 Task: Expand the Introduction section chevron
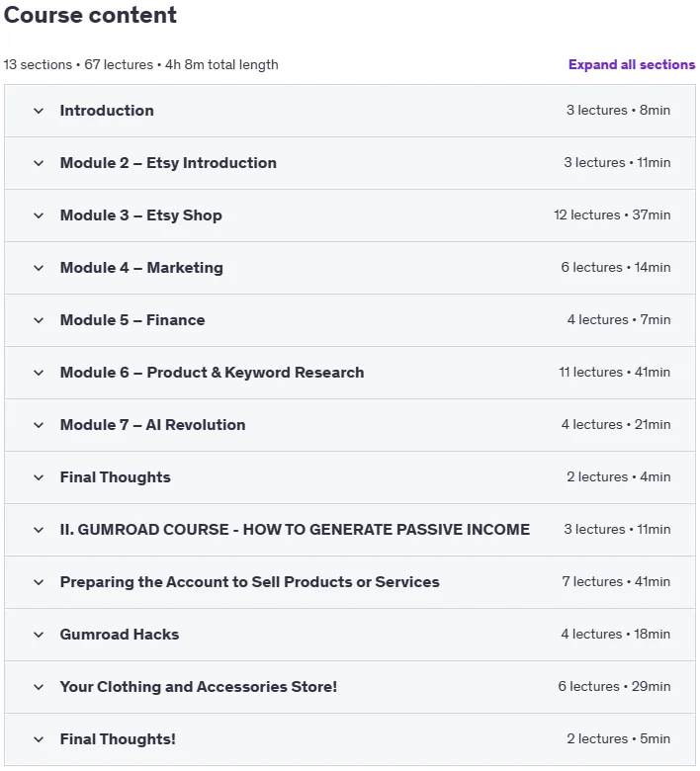coord(39,111)
